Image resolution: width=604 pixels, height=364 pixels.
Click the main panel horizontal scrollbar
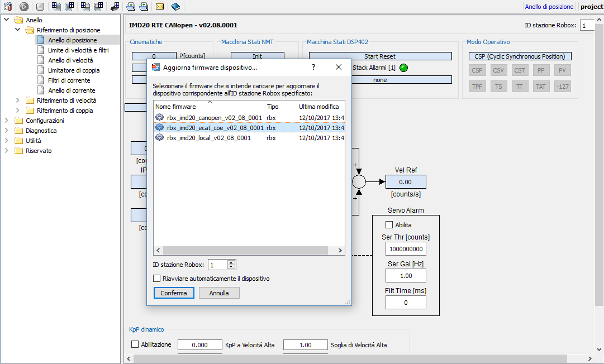click(x=350, y=358)
